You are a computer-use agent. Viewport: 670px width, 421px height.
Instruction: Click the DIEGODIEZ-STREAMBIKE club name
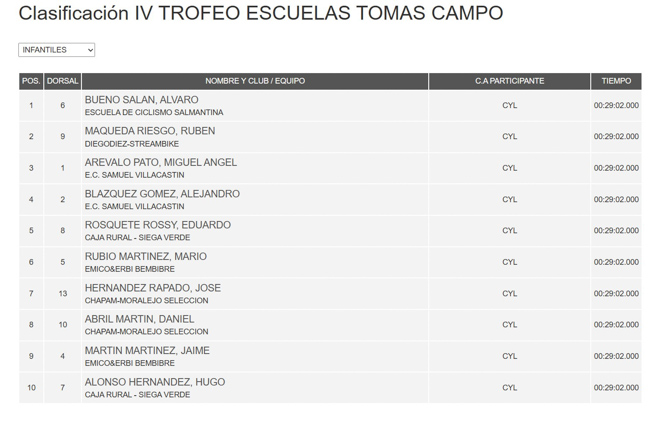[x=131, y=144]
